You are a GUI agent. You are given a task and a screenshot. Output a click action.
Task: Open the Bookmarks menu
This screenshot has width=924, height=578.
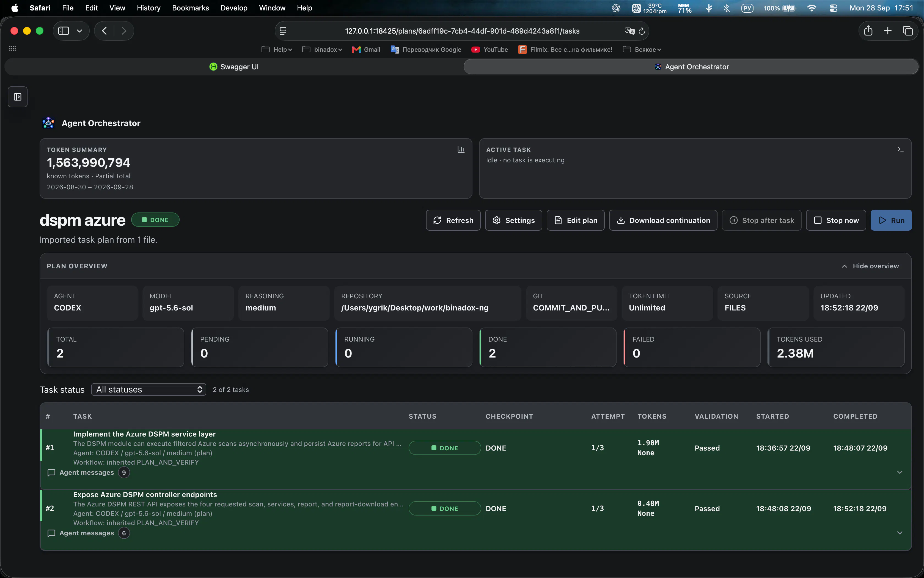[190, 8]
